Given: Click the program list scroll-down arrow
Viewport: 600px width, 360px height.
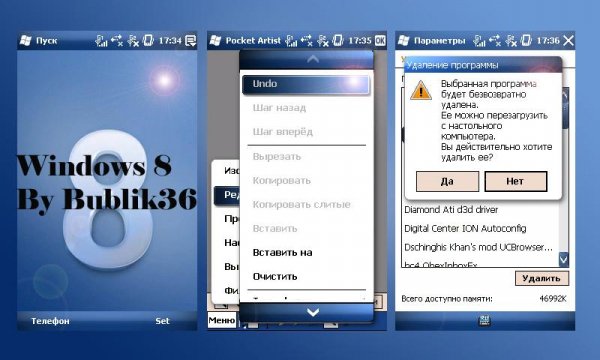Looking at the screenshot, I should [x=564, y=260].
